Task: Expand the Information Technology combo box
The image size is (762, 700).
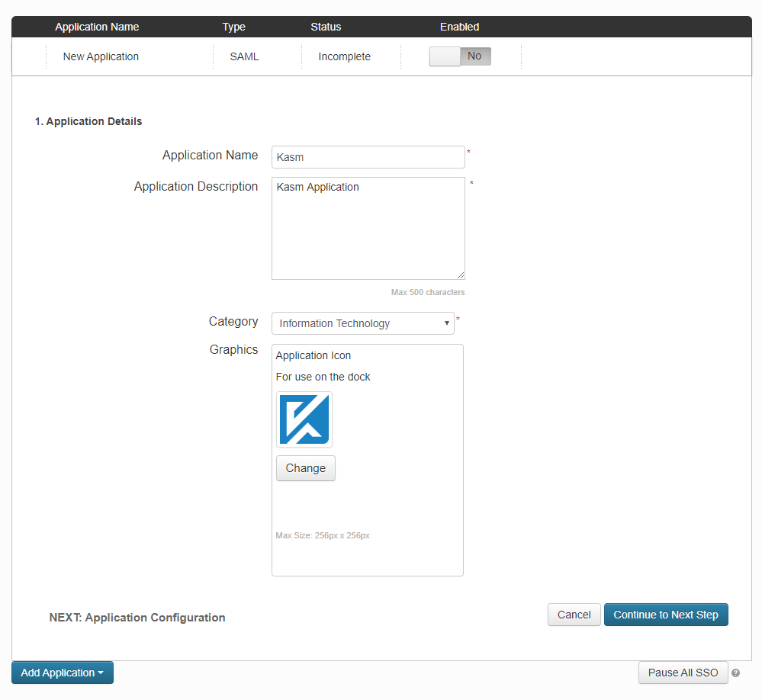Action: pos(448,323)
